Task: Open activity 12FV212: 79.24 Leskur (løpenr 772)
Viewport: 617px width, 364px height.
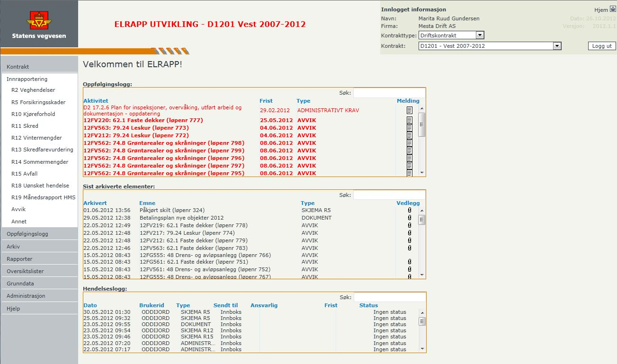Action: [x=136, y=135]
